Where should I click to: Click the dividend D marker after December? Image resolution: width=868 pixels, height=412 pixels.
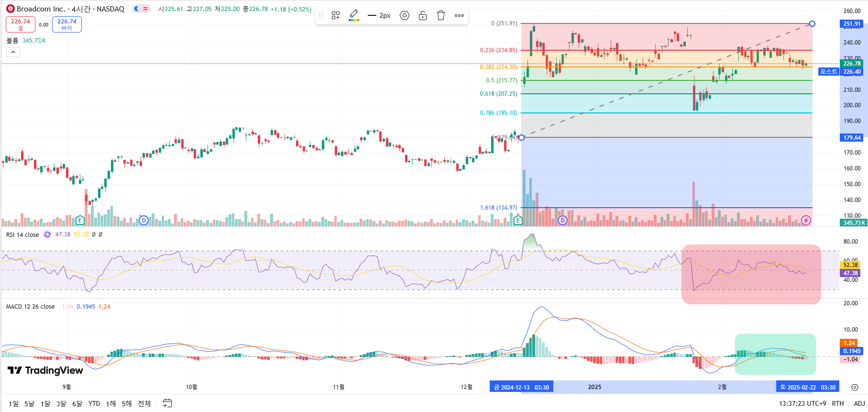point(562,221)
